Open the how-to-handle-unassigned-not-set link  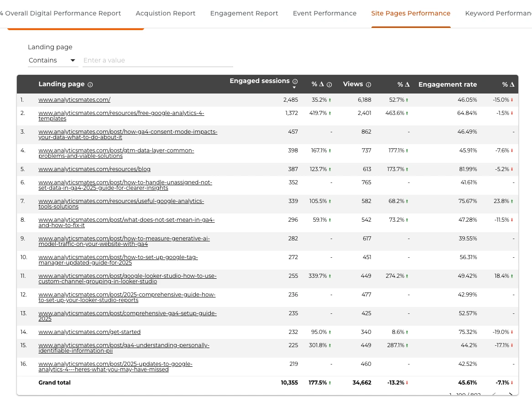coord(125,185)
